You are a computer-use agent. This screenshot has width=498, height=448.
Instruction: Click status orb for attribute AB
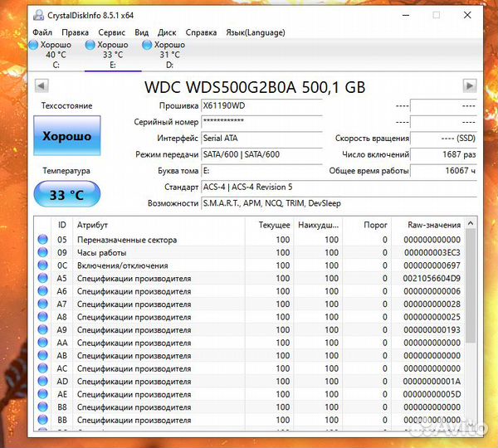pos(42,355)
